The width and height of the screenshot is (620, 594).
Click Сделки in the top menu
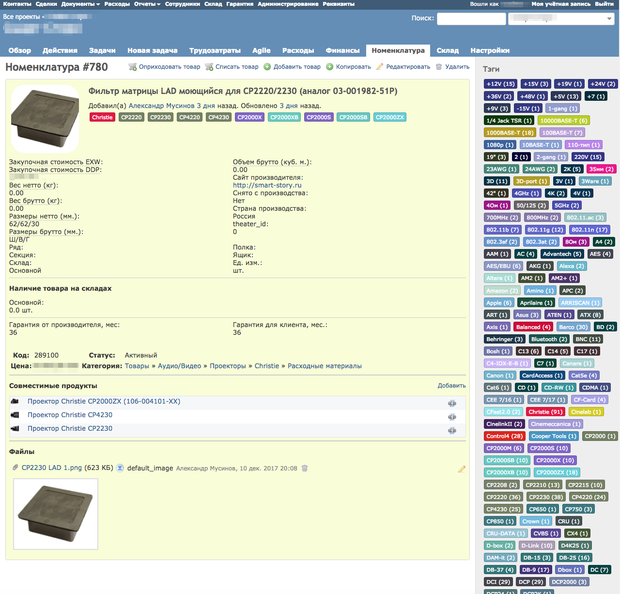point(46,4)
